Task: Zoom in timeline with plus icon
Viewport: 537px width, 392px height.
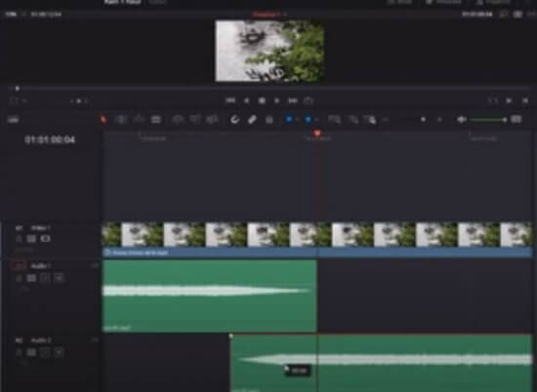Action: pos(440,120)
